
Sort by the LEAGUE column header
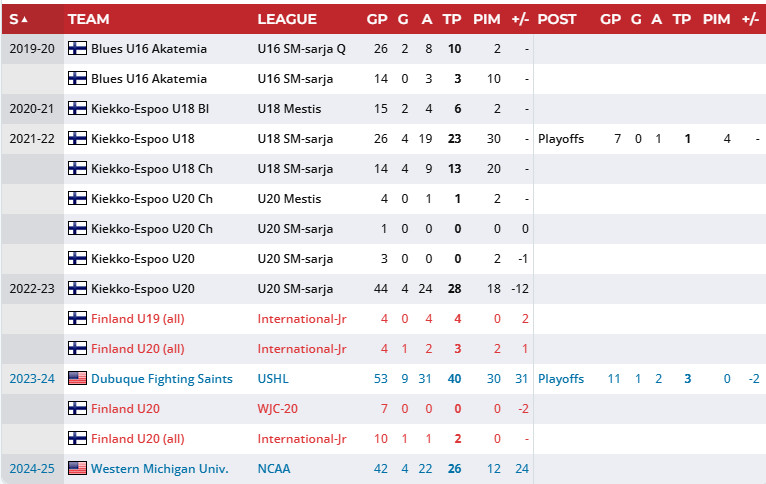point(287,19)
